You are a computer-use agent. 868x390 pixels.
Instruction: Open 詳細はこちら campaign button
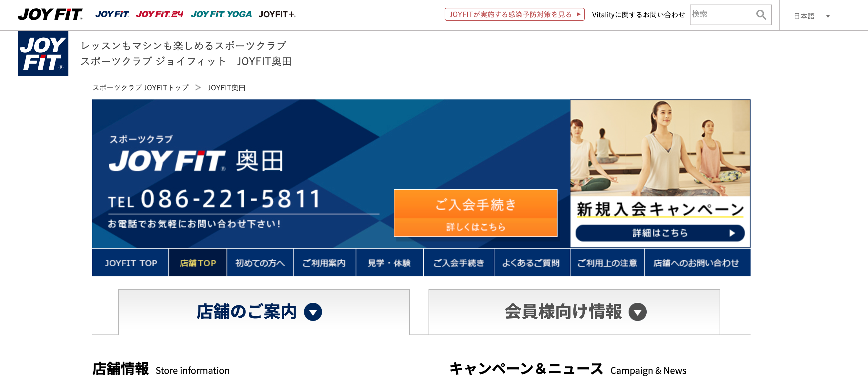(660, 233)
